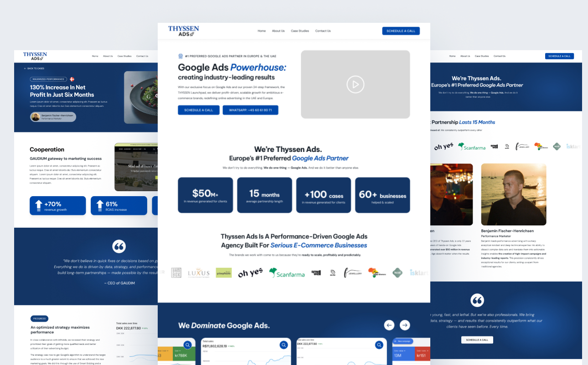Click search icon on the R$11,802,628.19 card
The width and height of the screenshot is (588, 365).
[284, 345]
